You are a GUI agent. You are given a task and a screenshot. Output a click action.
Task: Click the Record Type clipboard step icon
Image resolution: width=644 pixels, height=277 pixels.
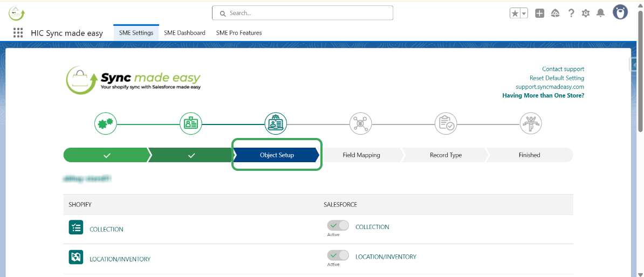point(446,123)
